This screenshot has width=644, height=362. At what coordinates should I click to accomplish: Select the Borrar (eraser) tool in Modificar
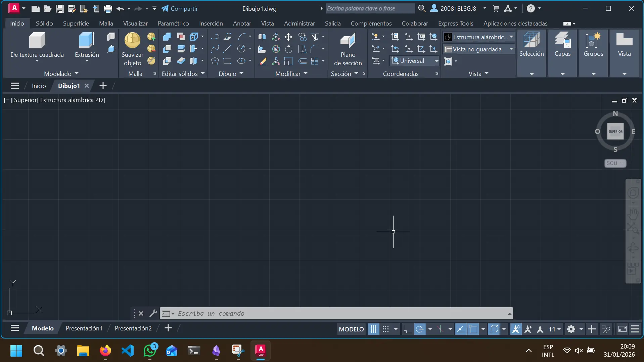(x=263, y=61)
